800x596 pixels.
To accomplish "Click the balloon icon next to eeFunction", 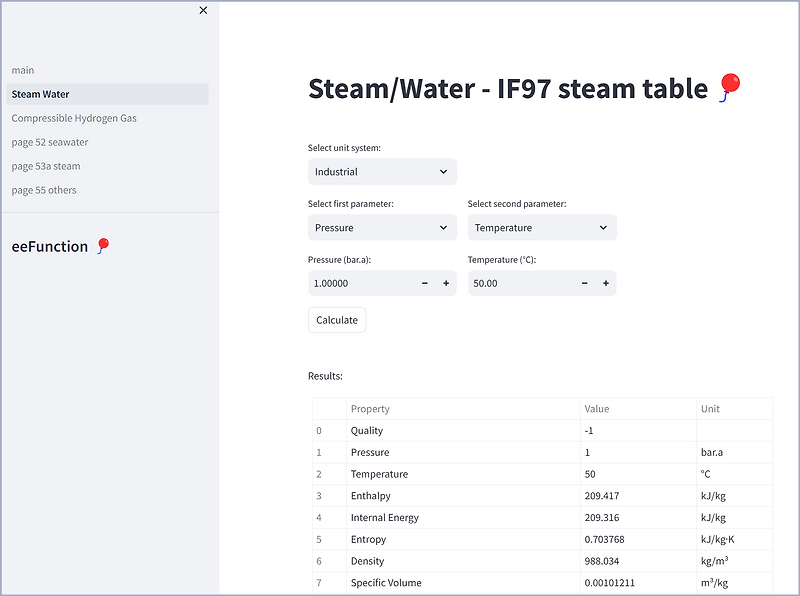I will (101, 245).
